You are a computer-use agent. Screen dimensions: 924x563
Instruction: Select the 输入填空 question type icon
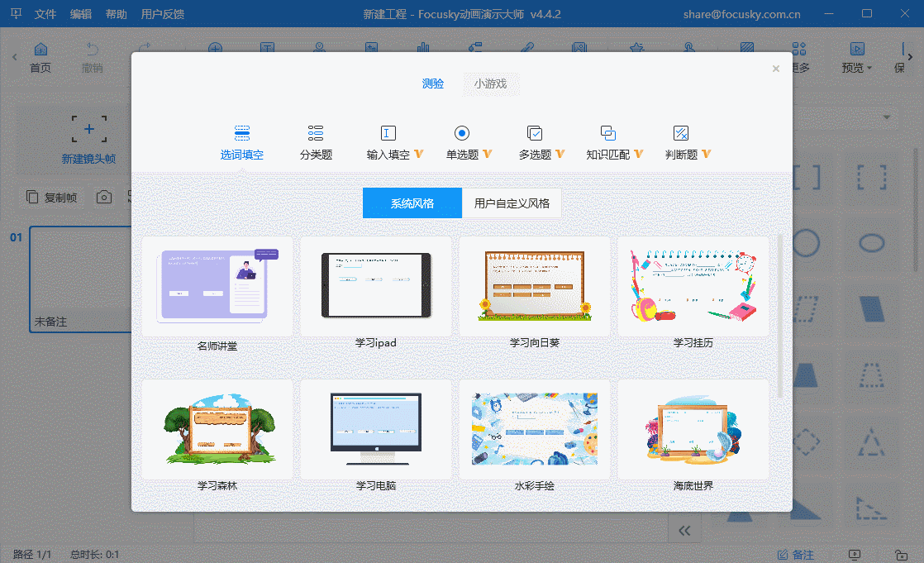pyautogui.click(x=385, y=132)
